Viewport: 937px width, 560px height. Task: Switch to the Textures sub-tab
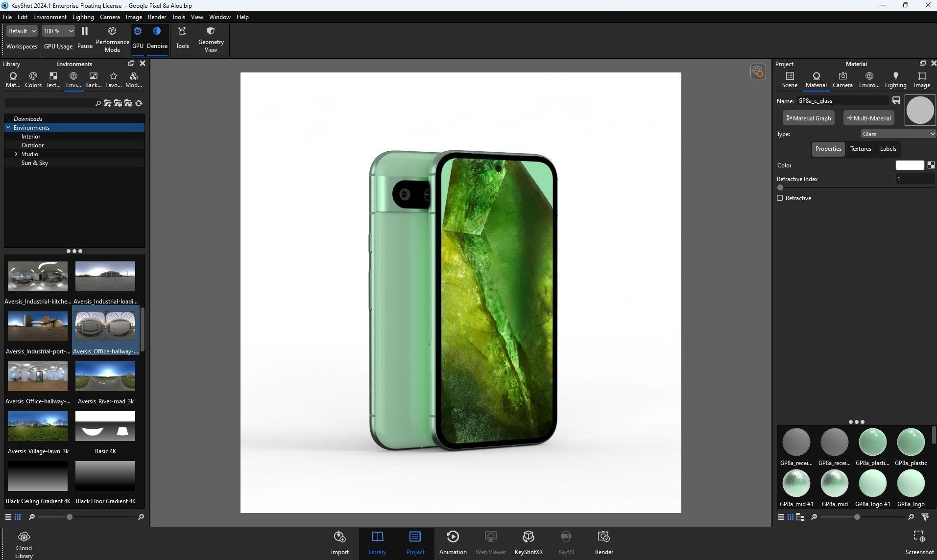(861, 149)
